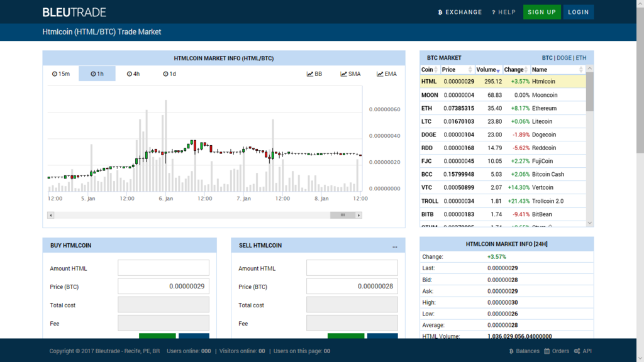644x362 pixels.
Task: Focus the Buy Price (BTC) field
Action: pos(164,286)
